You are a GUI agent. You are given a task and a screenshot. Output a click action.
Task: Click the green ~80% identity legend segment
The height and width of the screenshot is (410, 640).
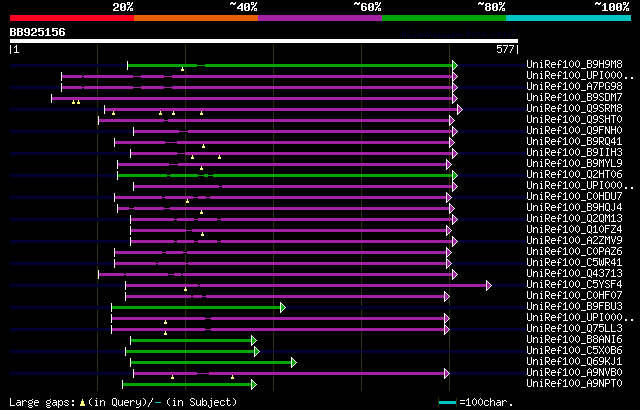(444, 18)
